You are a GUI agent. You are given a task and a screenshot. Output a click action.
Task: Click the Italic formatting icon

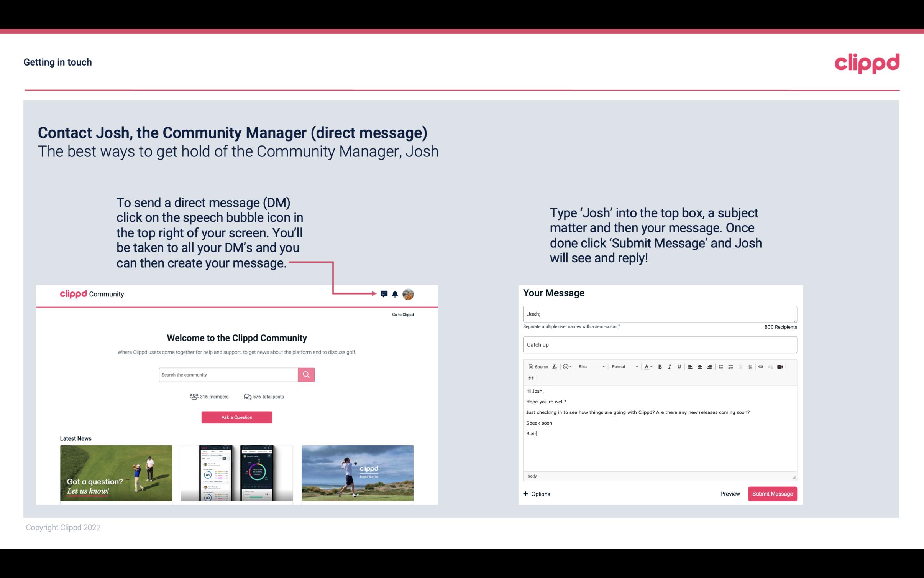[x=670, y=366]
